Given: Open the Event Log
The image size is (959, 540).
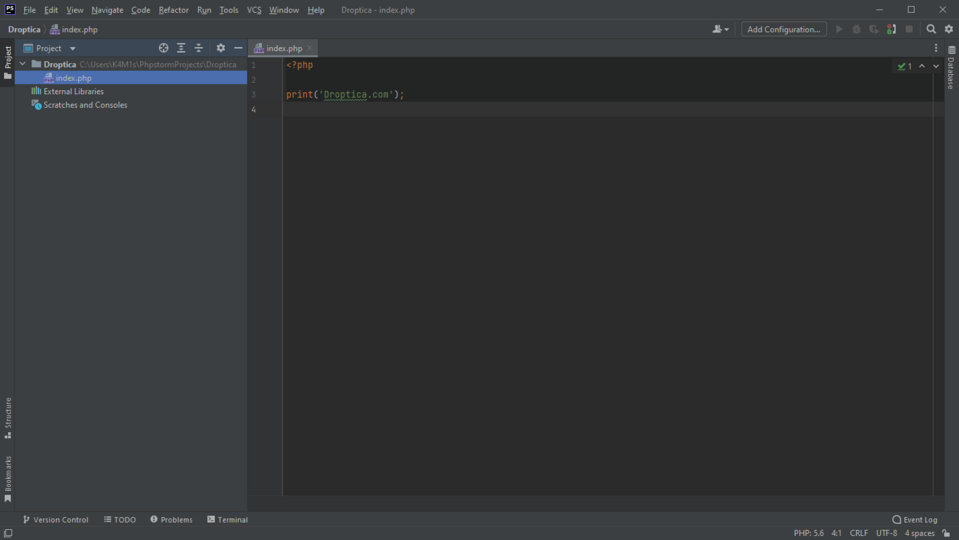Looking at the screenshot, I should (914, 519).
